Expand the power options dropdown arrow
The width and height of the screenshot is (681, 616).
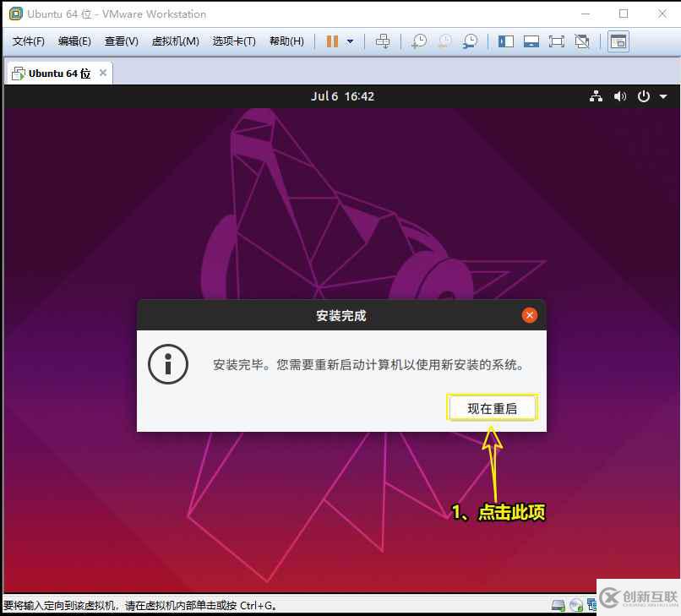coord(350,41)
